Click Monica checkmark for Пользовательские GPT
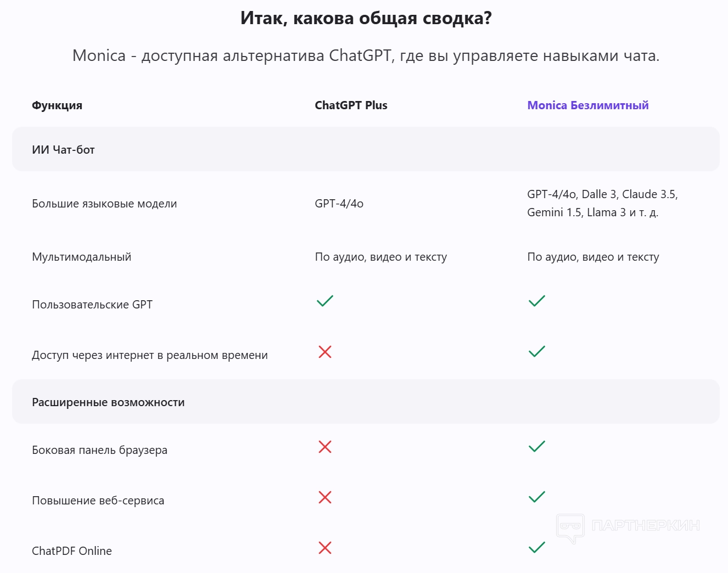The image size is (728, 573). 536,301
